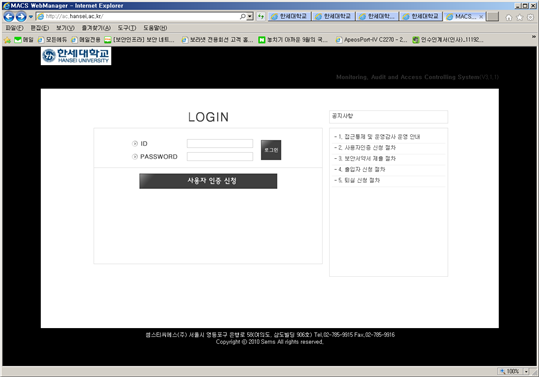Go forward with the Forward arrow button
539x381 pixels.
point(21,17)
